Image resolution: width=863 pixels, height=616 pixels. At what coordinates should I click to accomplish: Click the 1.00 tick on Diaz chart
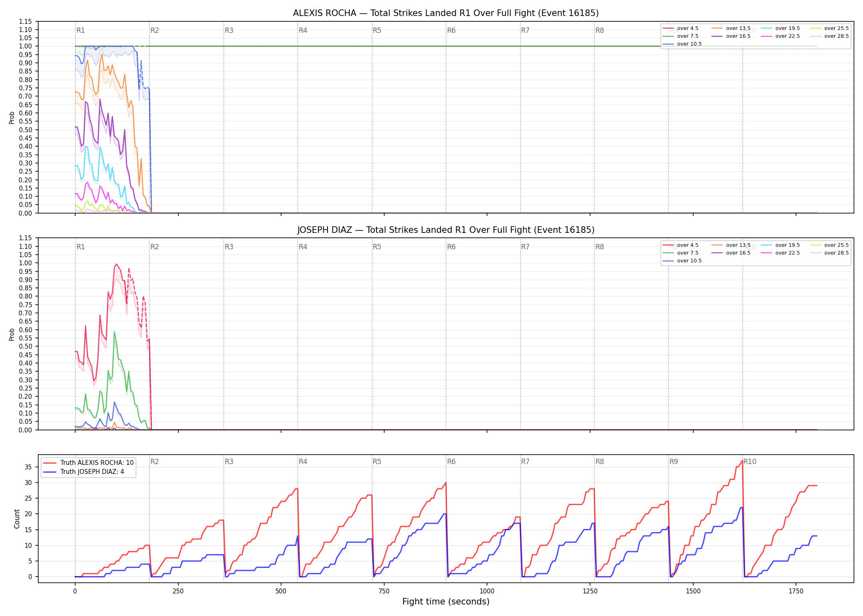pyautogui.click(x=25, y=263)
